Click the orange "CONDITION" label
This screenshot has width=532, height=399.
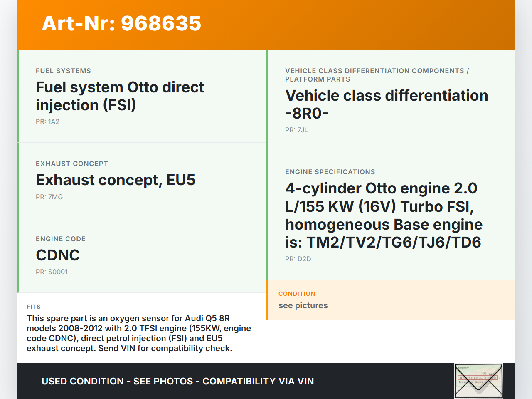[297, 294]
